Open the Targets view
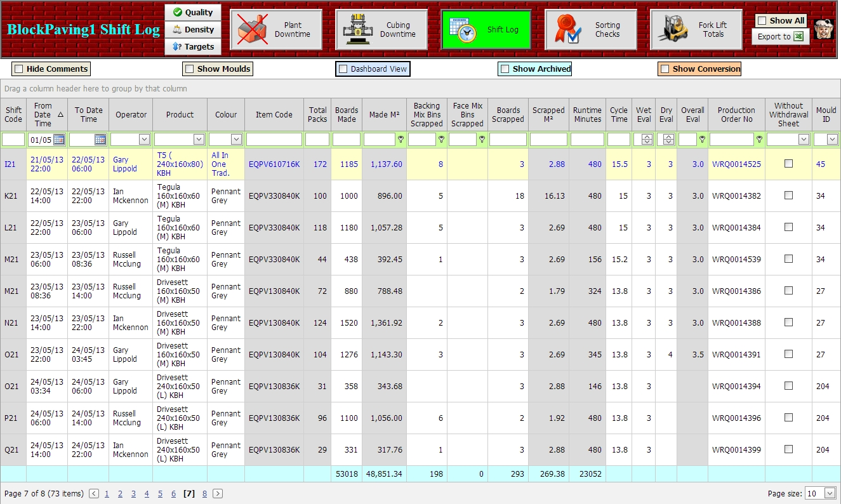The image size is (841, 504). 193,46
